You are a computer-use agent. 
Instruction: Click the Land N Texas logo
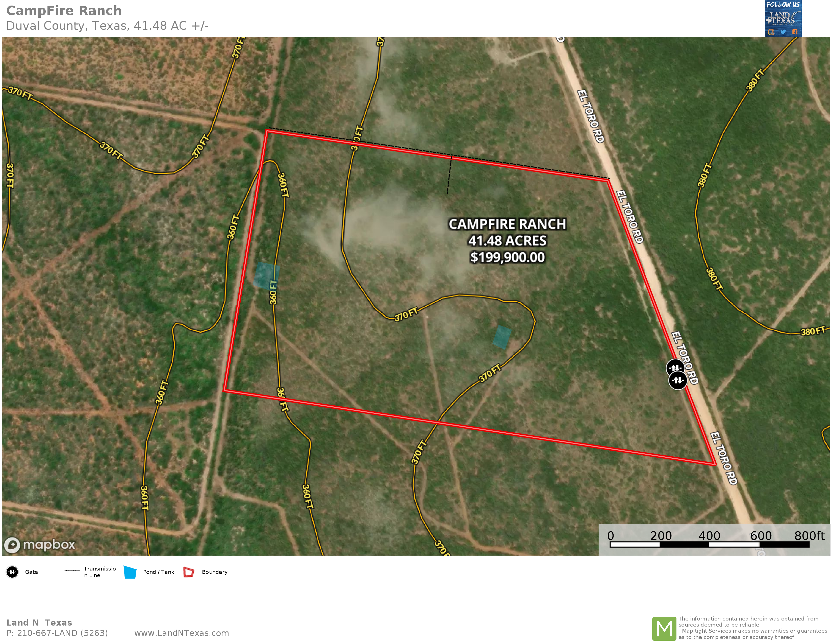[x=783, y=18]
